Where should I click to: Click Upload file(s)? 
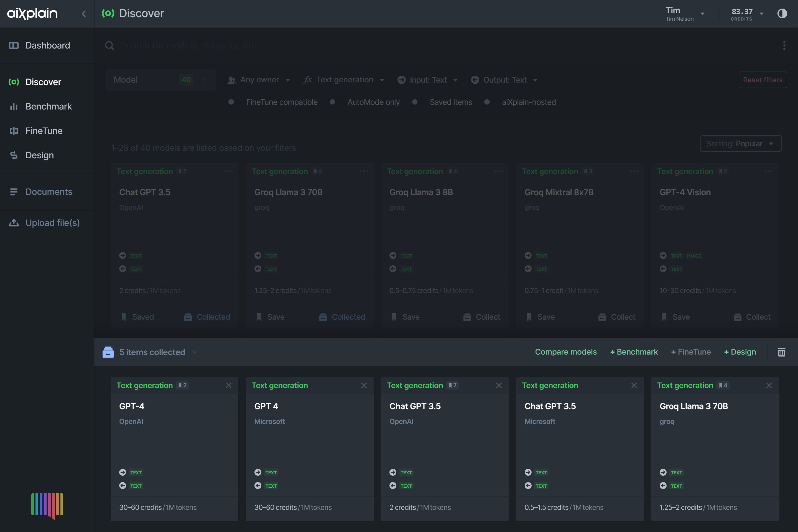point(47,223)
